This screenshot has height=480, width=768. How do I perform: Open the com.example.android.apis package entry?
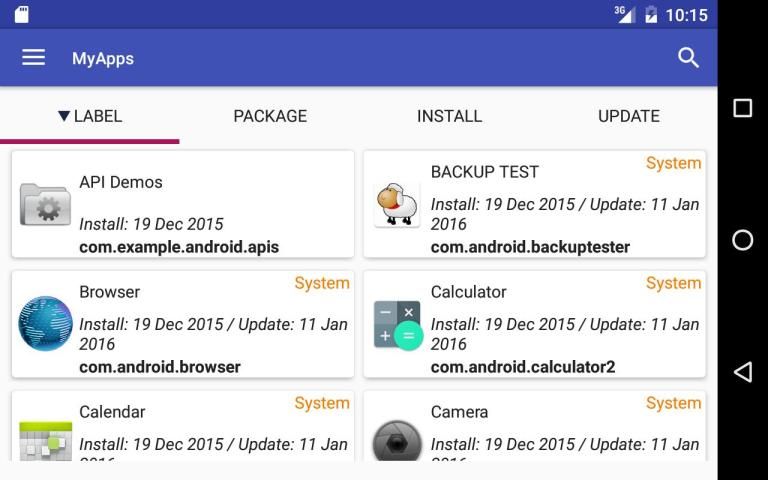pyautogui.click(x=179, y=247)
